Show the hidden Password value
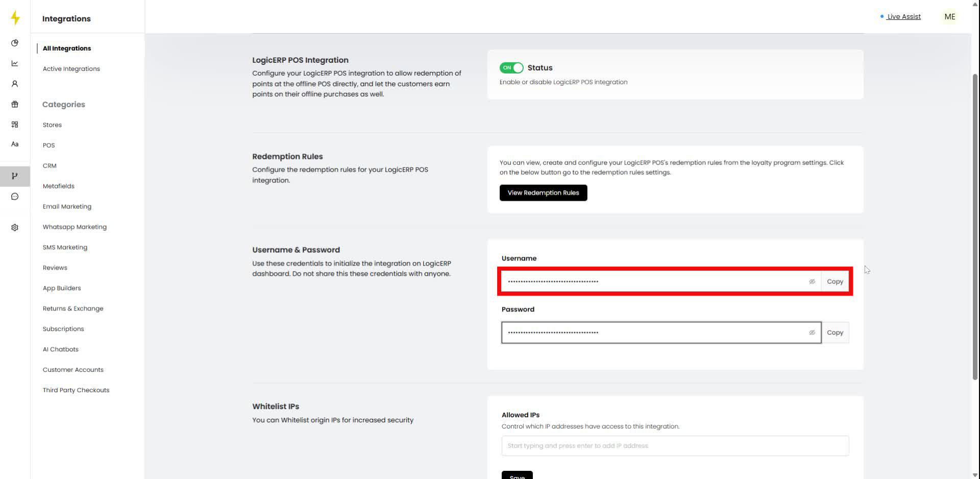 (812, 332)
